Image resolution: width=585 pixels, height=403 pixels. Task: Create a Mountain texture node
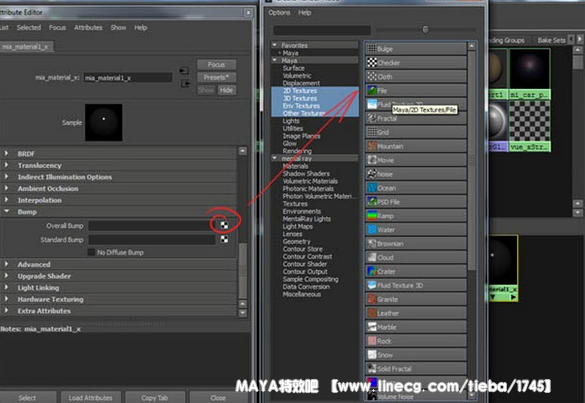point(416,146)
